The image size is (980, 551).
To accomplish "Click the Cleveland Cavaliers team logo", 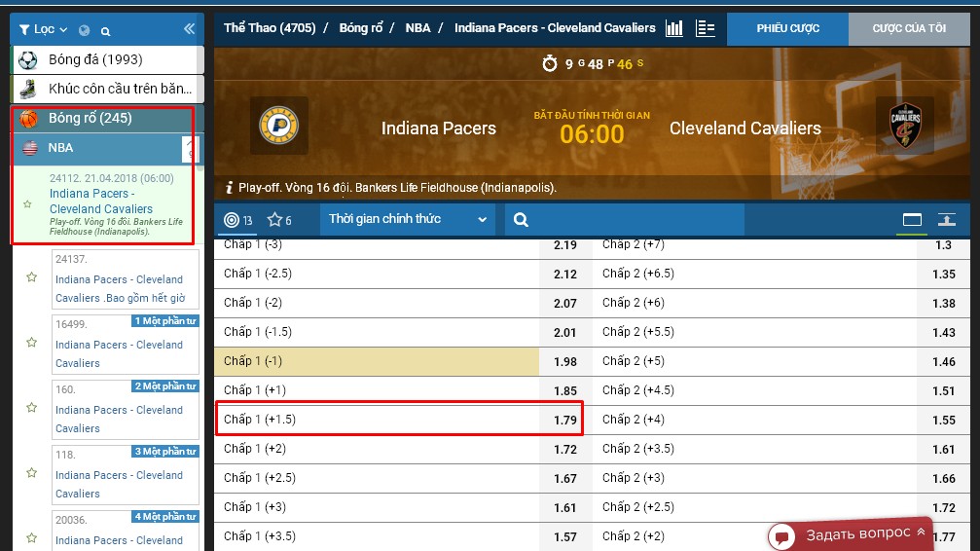I will tap(905, 125).
